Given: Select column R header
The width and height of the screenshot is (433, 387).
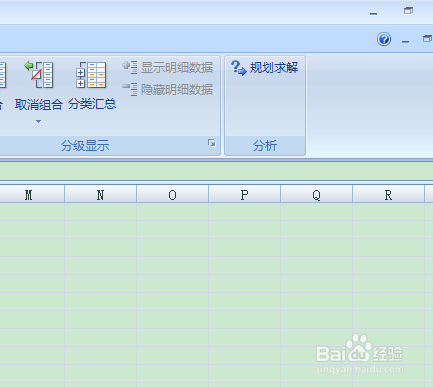Looking at the screenshot, I should click(x=388, y=194).
